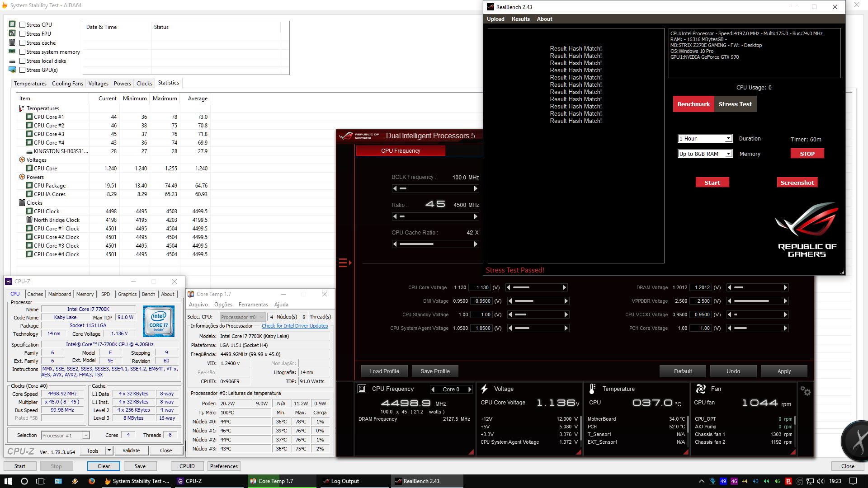
Task: Open volume control in system tray
Action: coord(821,481)
